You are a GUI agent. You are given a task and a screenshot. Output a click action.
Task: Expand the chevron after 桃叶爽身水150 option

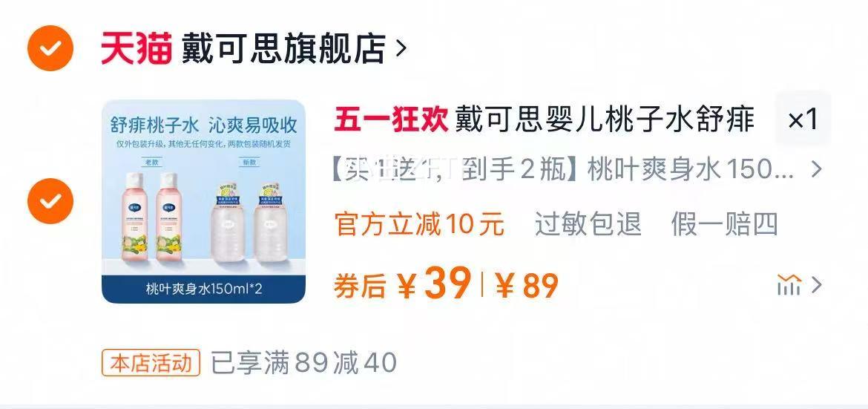817,169
